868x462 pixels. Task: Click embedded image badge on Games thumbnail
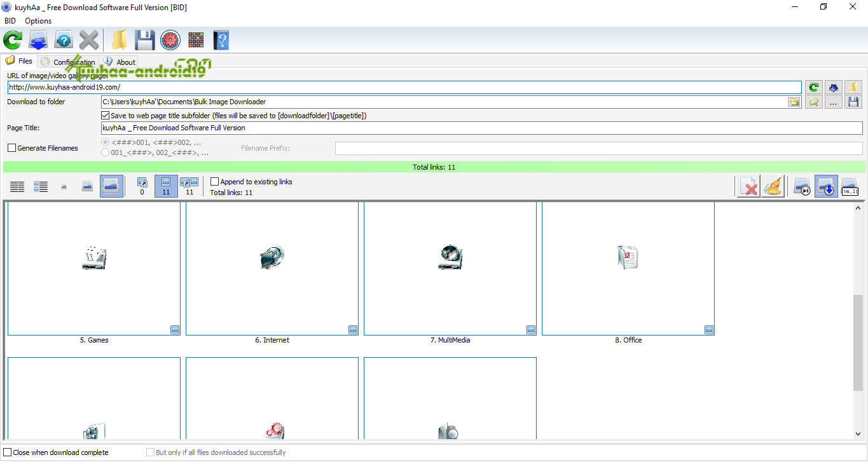tap(175, 330)
